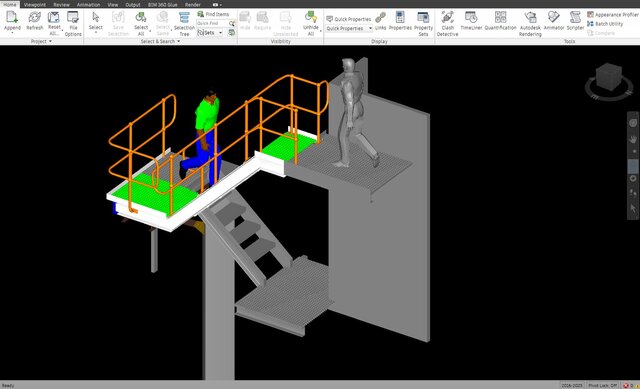Click the Unhide All icon
This screenshot has height=389, width=640.
[311, 17]
